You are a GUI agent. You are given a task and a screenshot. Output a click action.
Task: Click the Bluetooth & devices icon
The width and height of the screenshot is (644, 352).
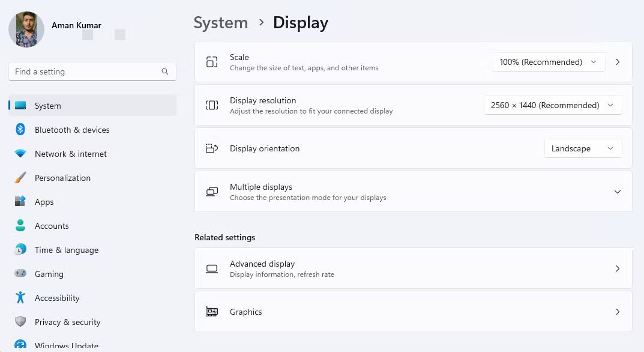click(20, 130)
